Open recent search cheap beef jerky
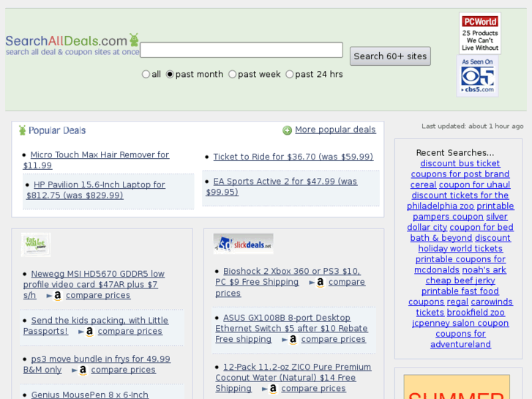Screen dimensions: 532x399 [460, 280]
